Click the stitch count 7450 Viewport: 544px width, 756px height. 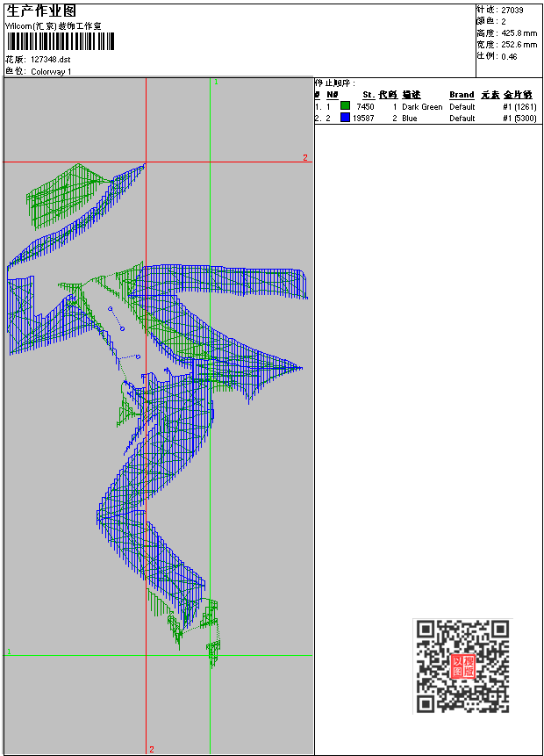click(x=365, y=106)
